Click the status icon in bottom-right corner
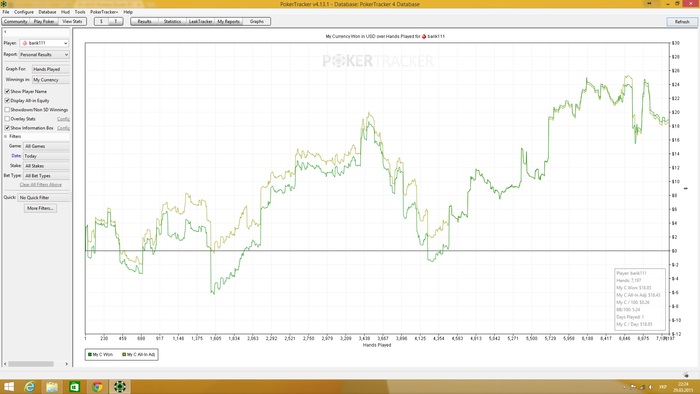The height and width of the screenshot is (394, 700). click(x=686, y=375)
